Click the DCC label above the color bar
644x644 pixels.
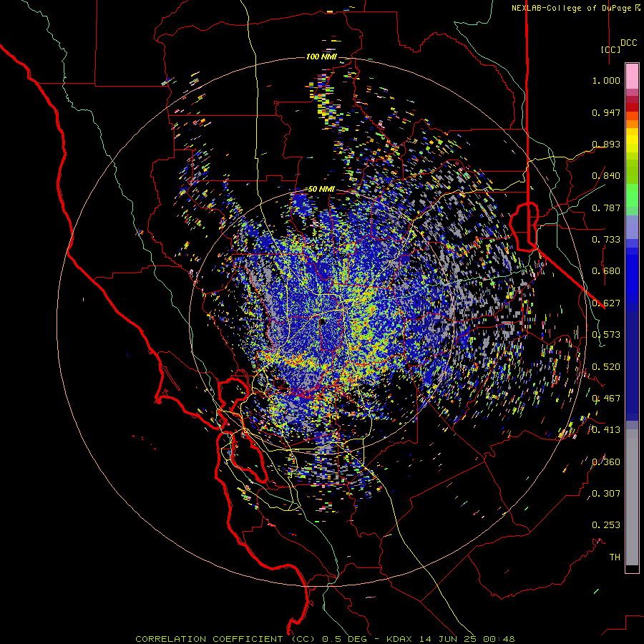tap(628, 43)
